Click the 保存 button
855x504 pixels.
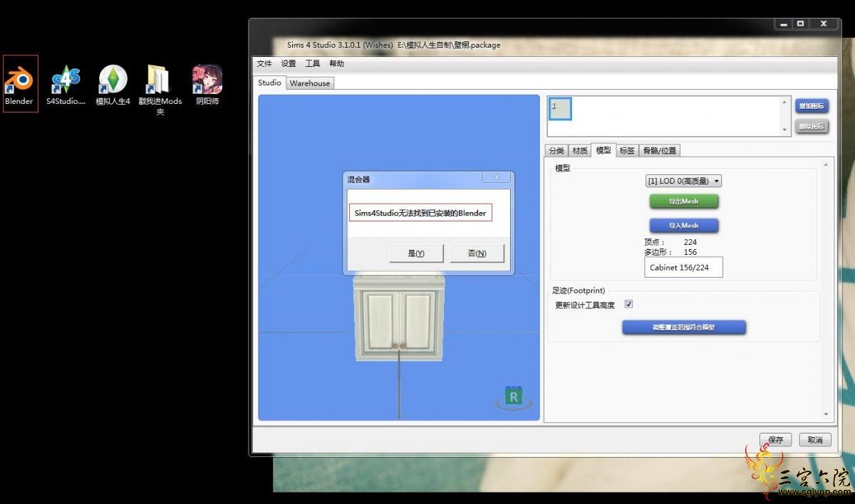point(775,440)
